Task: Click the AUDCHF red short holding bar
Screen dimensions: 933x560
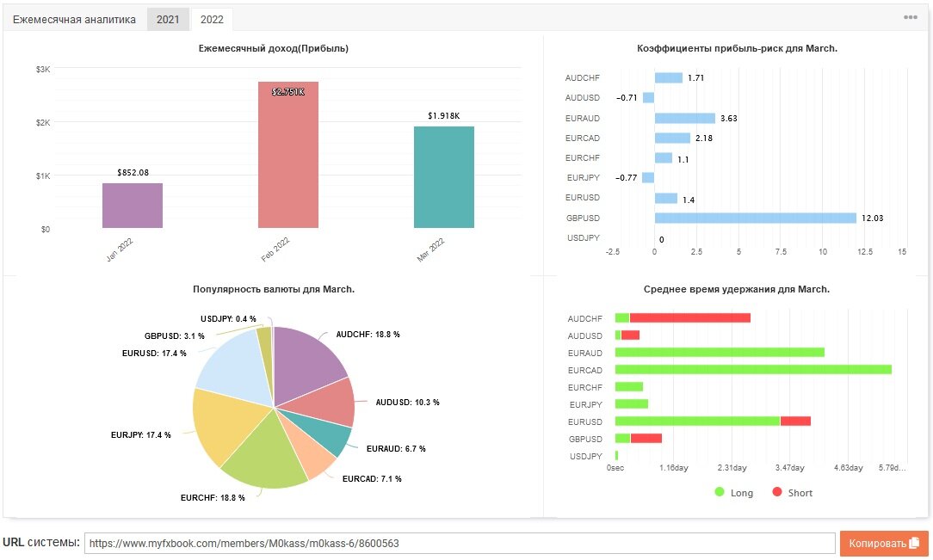Action: coord(690,318)
